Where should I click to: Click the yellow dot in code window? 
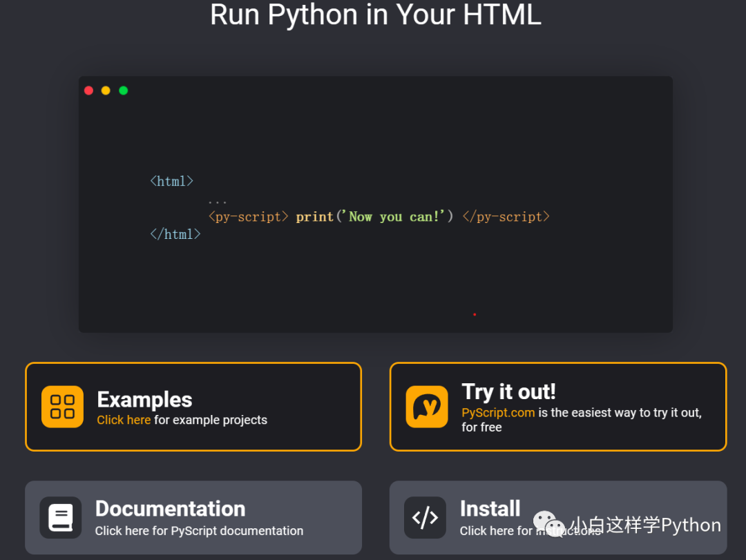[106, 90]
